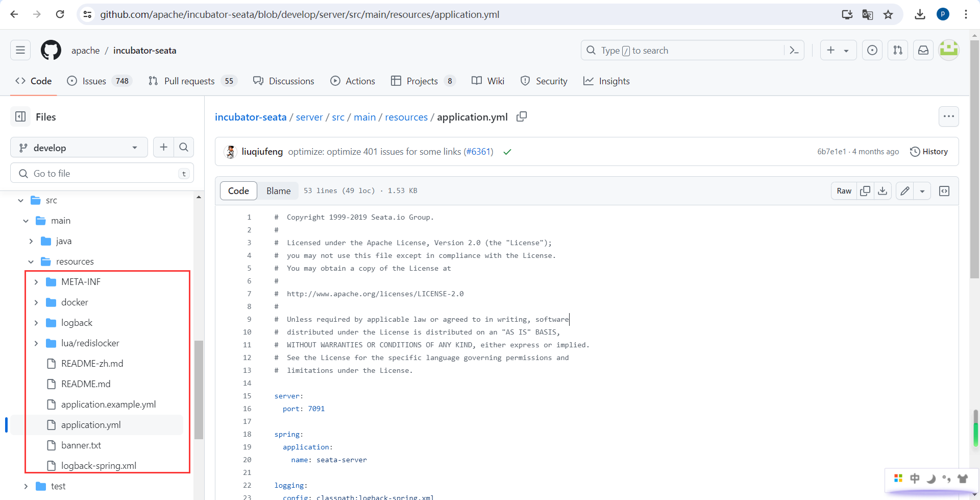Open pull request #6361 link
Screen dimensions: 980x500
478,152
